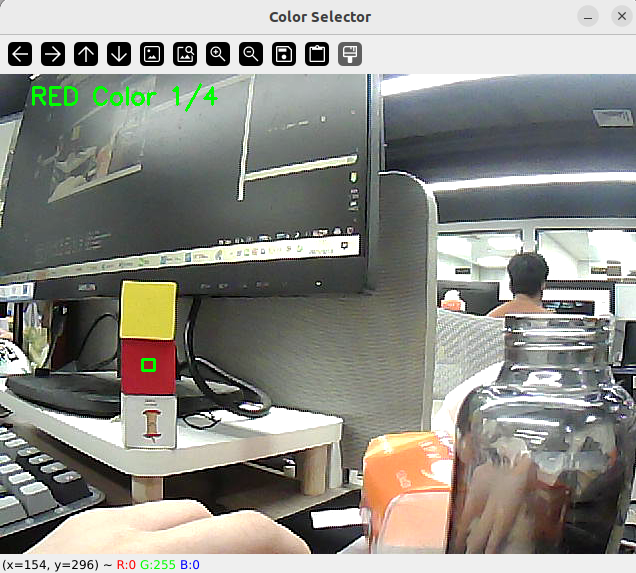This screenshot has width=636, height=573.
Task: Minimize the Color Selector window
Action: pyautogui.click(x=588, y=17)
